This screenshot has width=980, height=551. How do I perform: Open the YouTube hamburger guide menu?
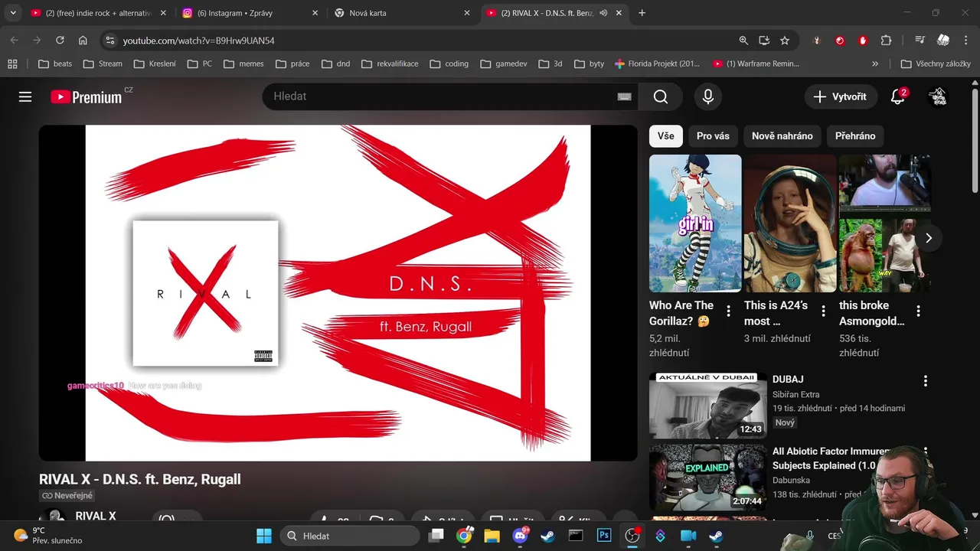(25, 96)
